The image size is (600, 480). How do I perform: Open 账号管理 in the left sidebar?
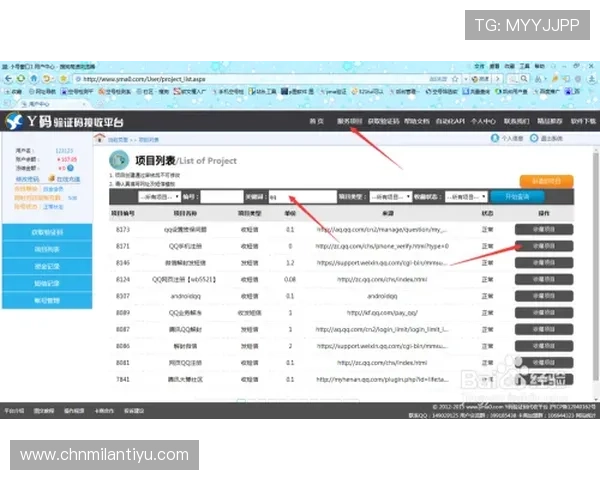pos(47,299)
